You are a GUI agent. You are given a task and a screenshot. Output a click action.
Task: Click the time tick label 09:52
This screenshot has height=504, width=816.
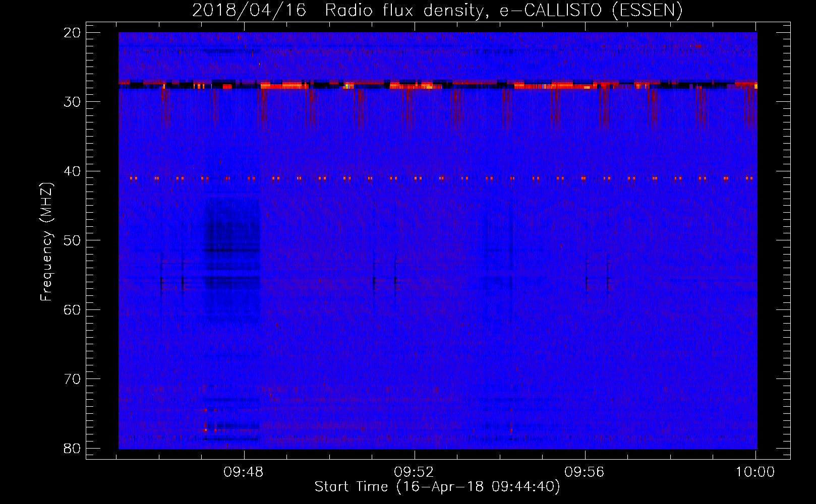(414, 472)
